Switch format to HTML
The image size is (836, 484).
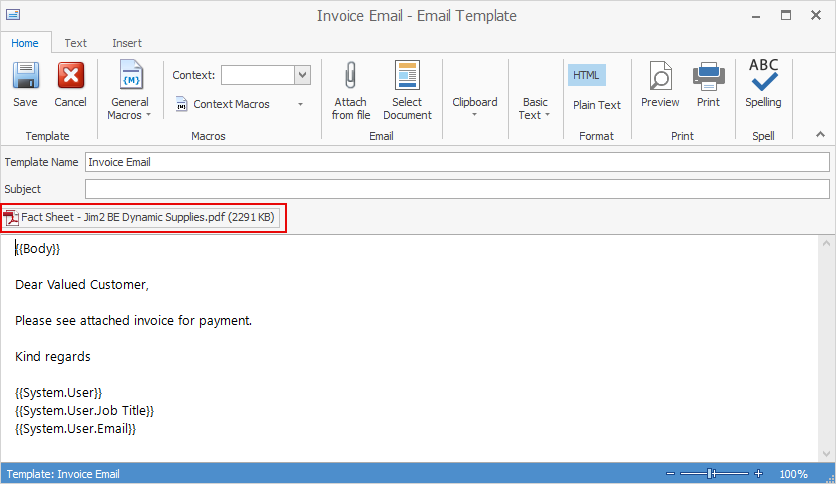click(586, 75)
